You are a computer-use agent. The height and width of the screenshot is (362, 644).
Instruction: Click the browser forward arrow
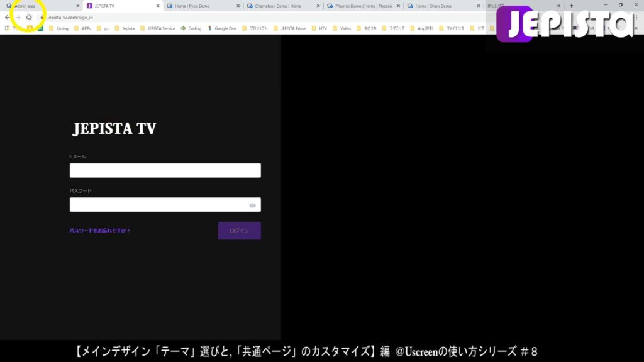[18, 17]
